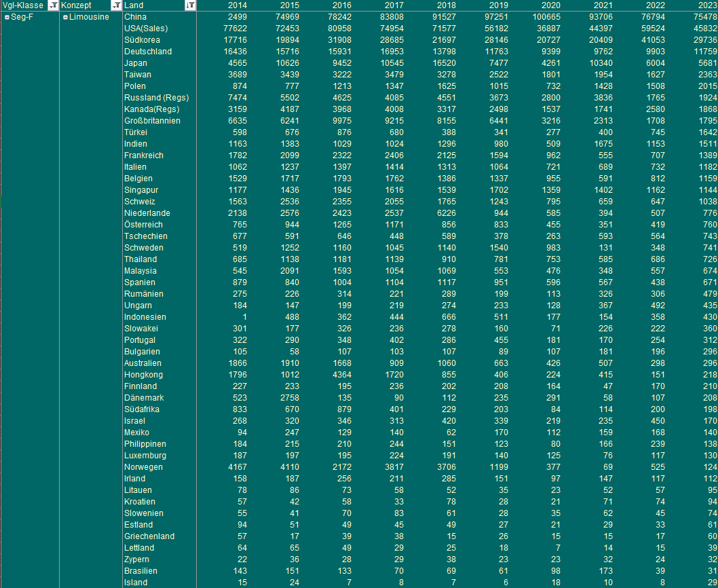Select the Kanada(Regs) row label
The image size is (718, 588).
[x=151, y=109]
